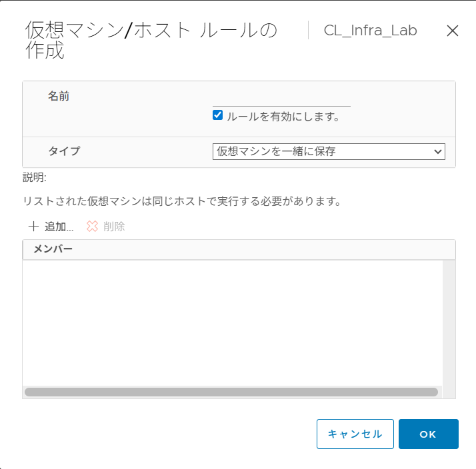This screenshot has width=476, height=469.
Task: Click the 名前 field label
Action: [59, 97]
